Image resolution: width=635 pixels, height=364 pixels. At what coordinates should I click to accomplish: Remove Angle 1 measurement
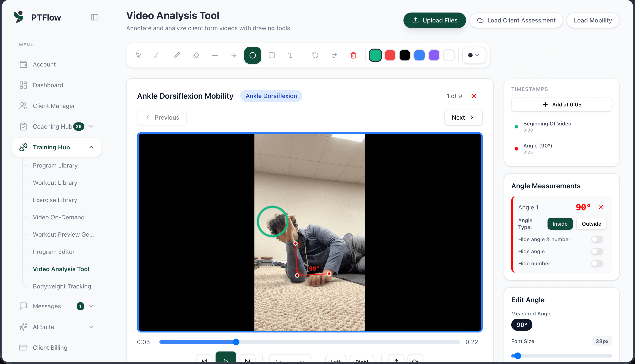point(601,207)
